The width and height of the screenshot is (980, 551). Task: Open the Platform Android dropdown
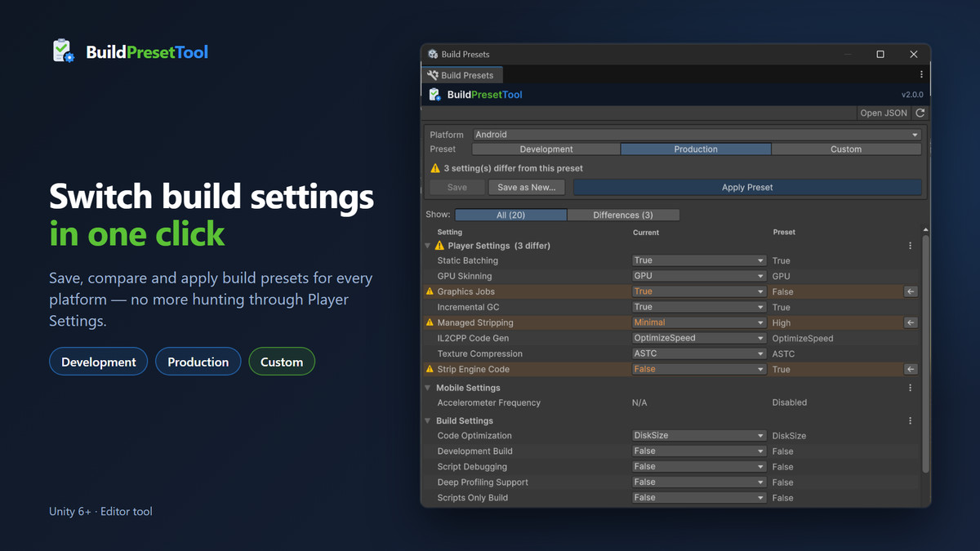697,135
